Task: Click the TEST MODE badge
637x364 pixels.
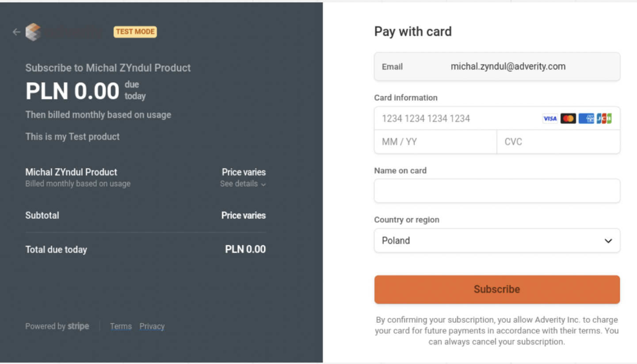Action: point(135,32)
